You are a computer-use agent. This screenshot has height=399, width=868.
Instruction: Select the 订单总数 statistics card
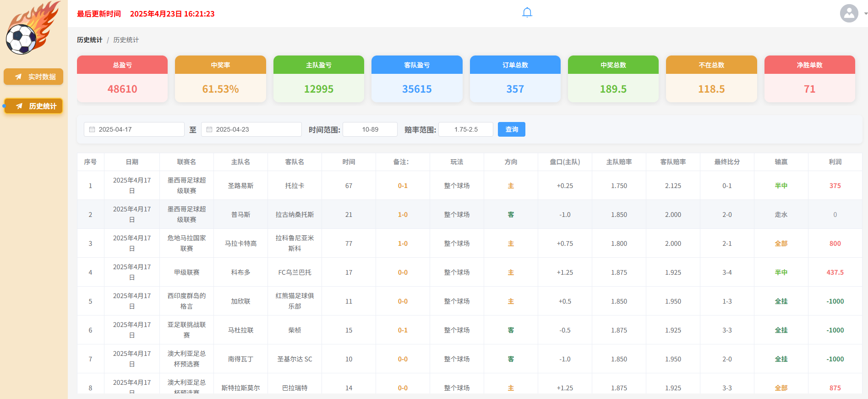point(515,79)
